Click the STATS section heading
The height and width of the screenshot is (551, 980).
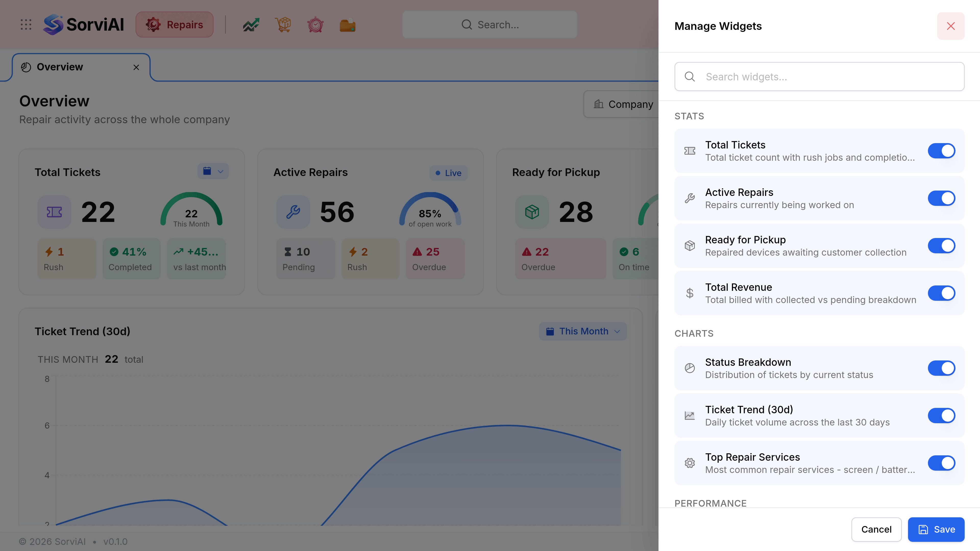(689, 116)
